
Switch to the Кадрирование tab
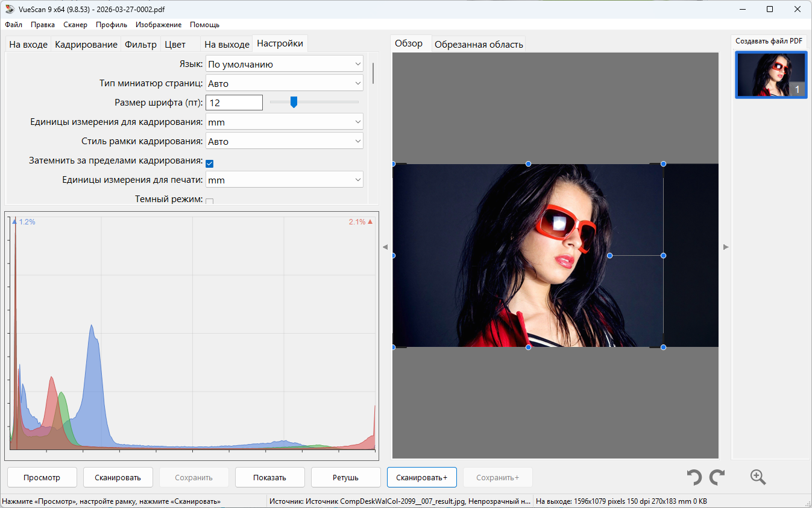click(x=86, y=44)
